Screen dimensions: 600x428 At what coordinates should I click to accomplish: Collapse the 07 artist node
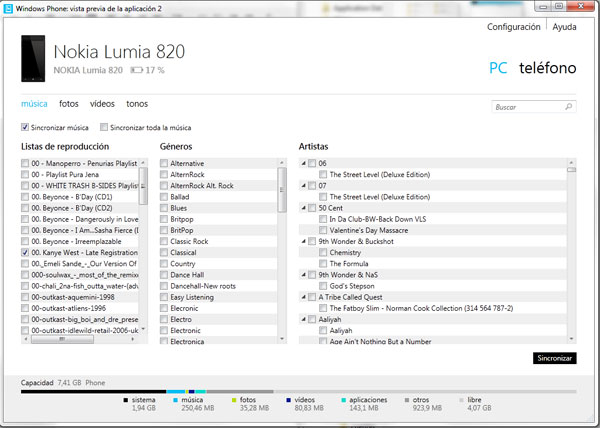(x=303, y=186)
